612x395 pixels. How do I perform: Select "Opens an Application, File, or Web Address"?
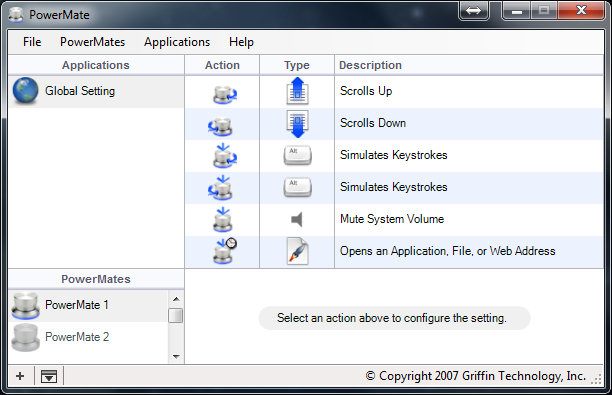click(447, 251)
